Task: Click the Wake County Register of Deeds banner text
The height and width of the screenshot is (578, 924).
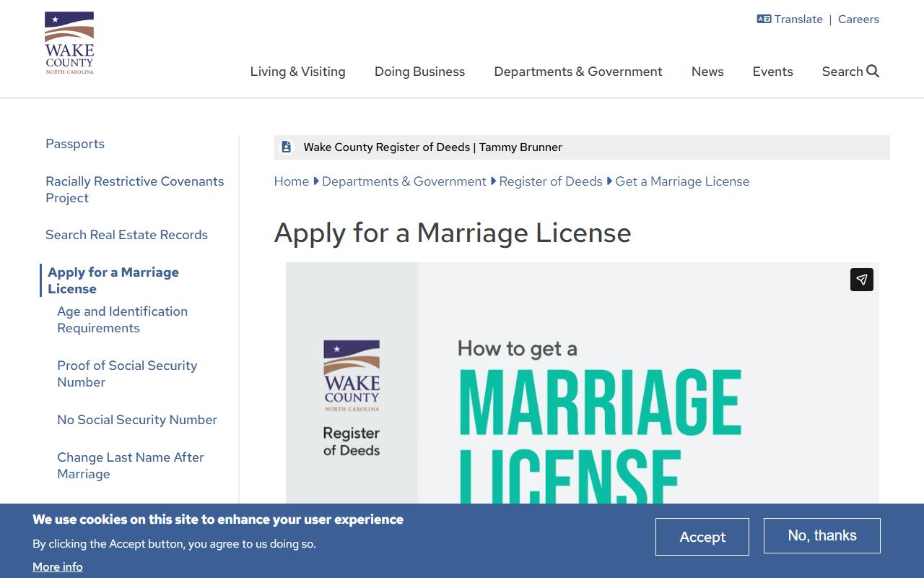Action: 432,147
